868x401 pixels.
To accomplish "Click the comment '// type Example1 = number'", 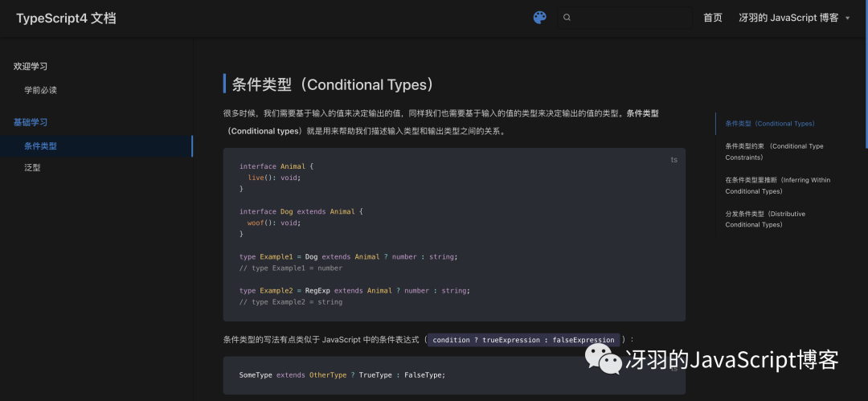I will pos(291,268).
